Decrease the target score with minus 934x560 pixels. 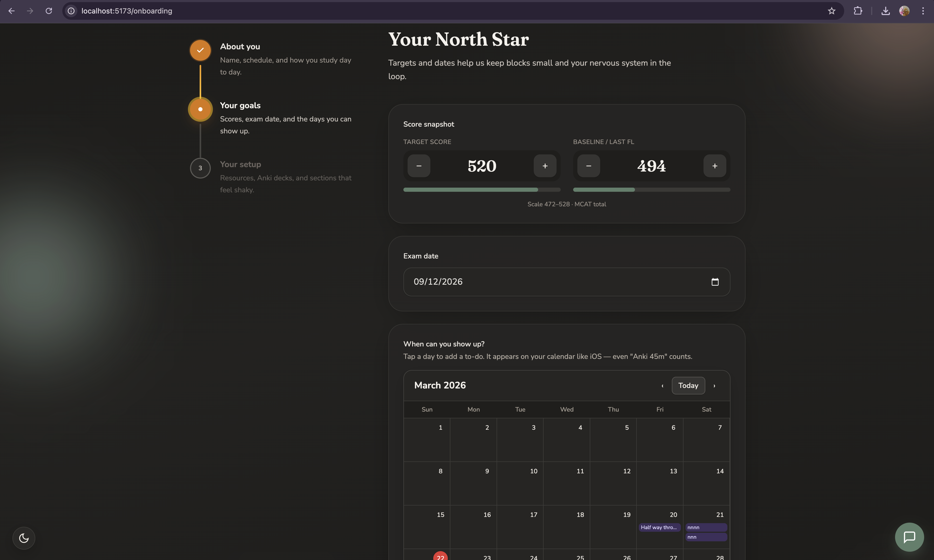418,166
